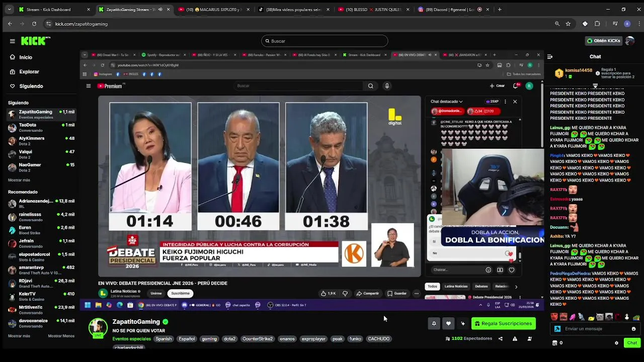This screenshot has width=644, height=362.
Task: Expand recommended list with Mostrar más
Action: pyautogui.click(x=19, y=336)
